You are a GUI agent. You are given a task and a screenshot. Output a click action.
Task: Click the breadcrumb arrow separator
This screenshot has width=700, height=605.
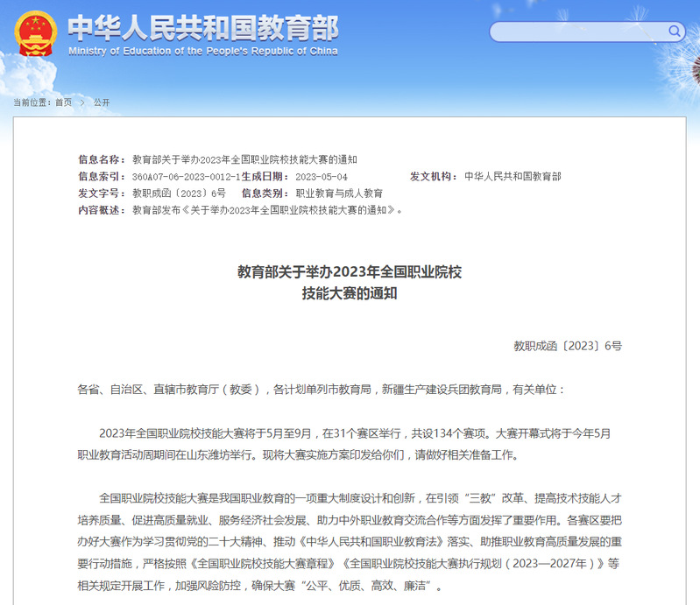pyautogui.click(x=82, y=102)
